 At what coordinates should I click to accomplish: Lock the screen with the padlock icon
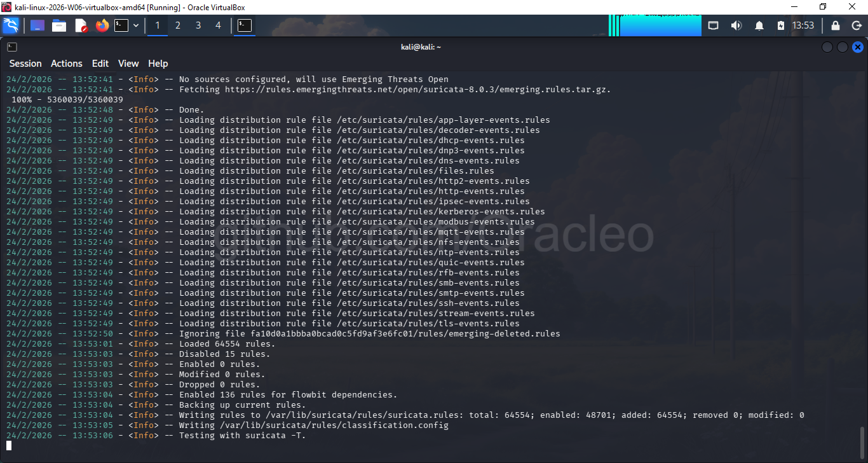(x=836, y=25)
